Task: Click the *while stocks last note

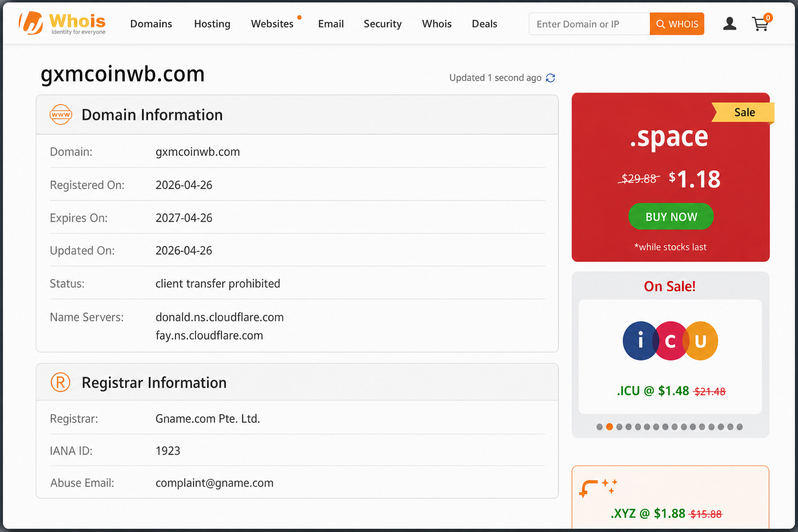Action: click(x=670, y=247)
